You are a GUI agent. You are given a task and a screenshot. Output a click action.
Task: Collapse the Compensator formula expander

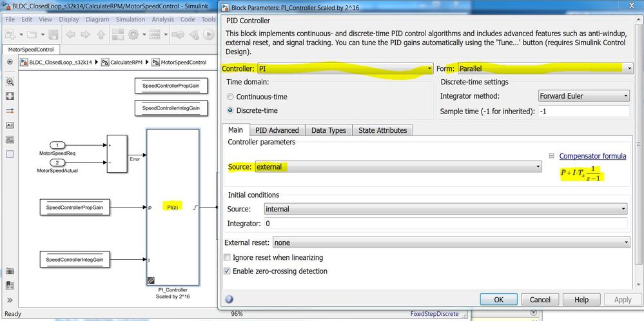click(x=552, y=156)
